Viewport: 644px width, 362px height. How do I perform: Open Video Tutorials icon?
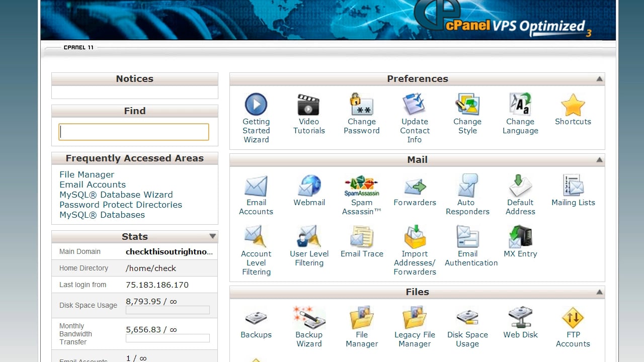coord(309,105)
